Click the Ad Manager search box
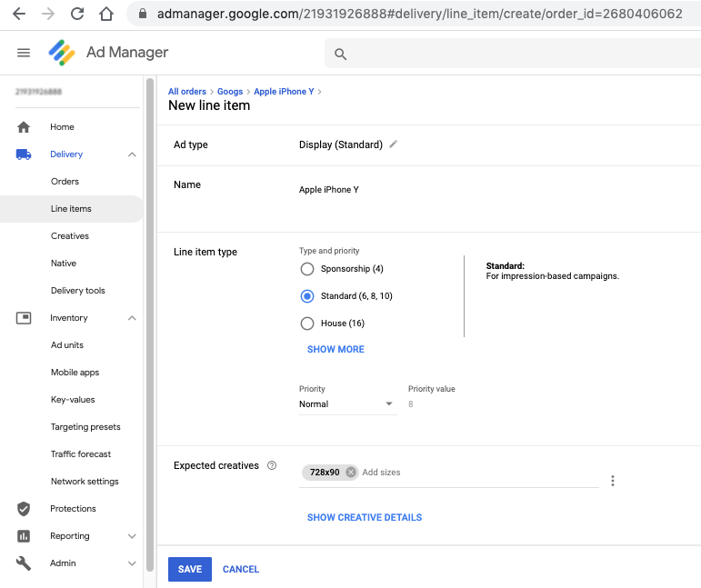Image resolution: width=701 pixels, height=588 pixels. coord(514,54)
